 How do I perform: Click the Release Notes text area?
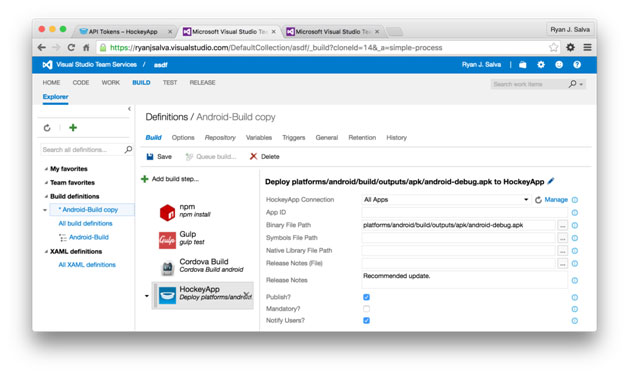pyautogui.click(x=464, y=280)
